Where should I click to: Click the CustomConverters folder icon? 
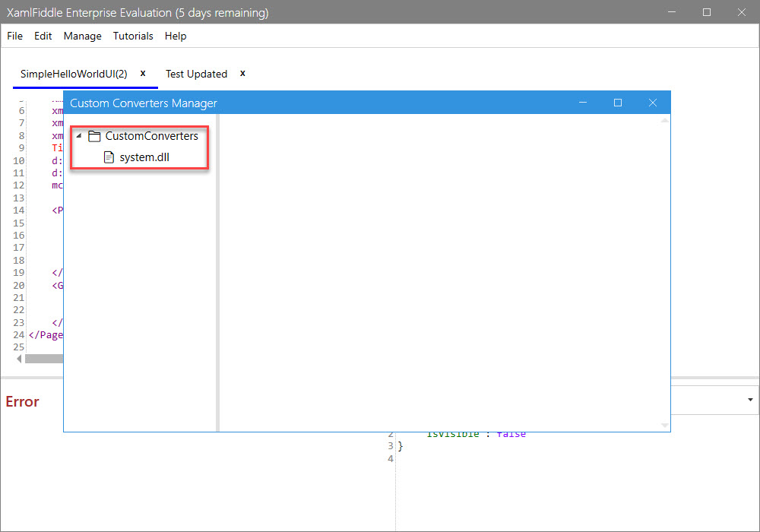(x=94, y=136)
